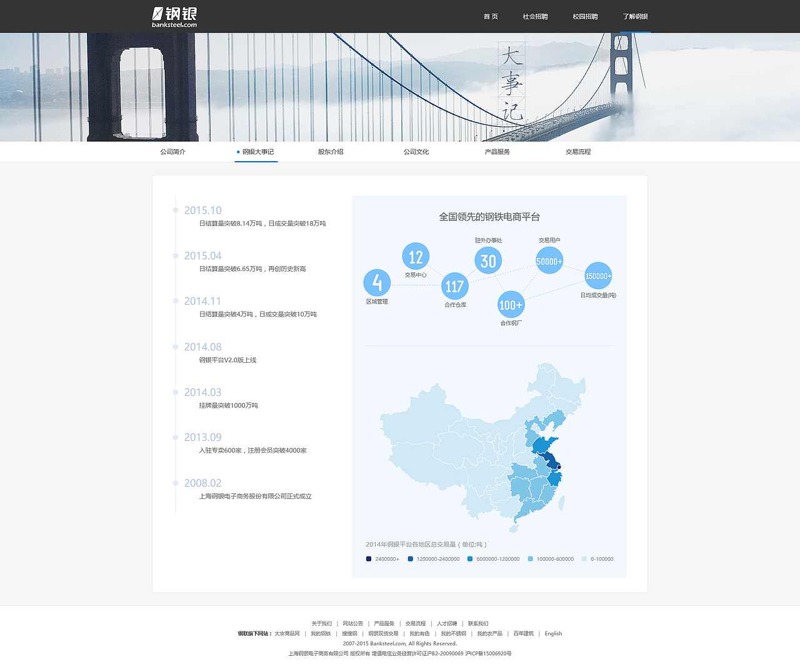The image size is (800, 672).
Task: Switch to English via footer link
Action: click(x=553, y=633)
